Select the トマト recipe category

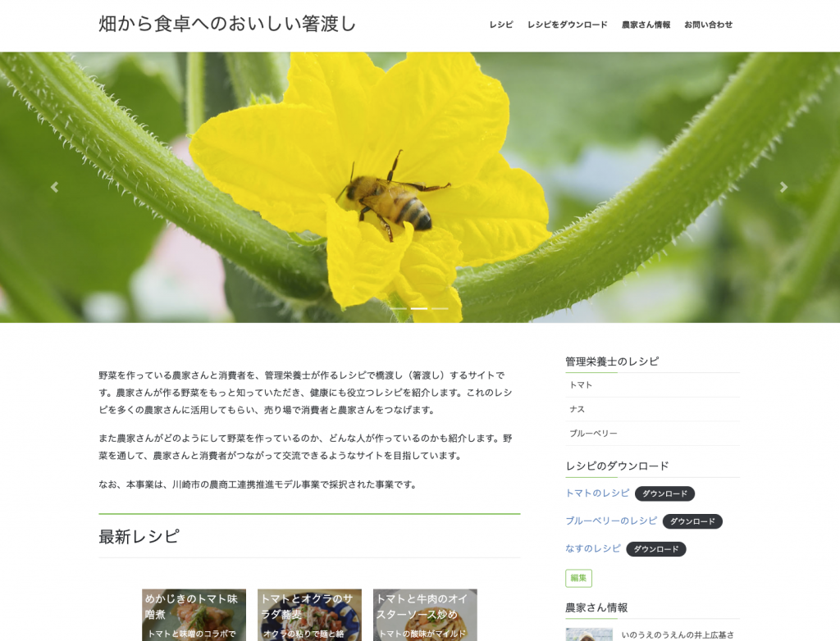652,385
